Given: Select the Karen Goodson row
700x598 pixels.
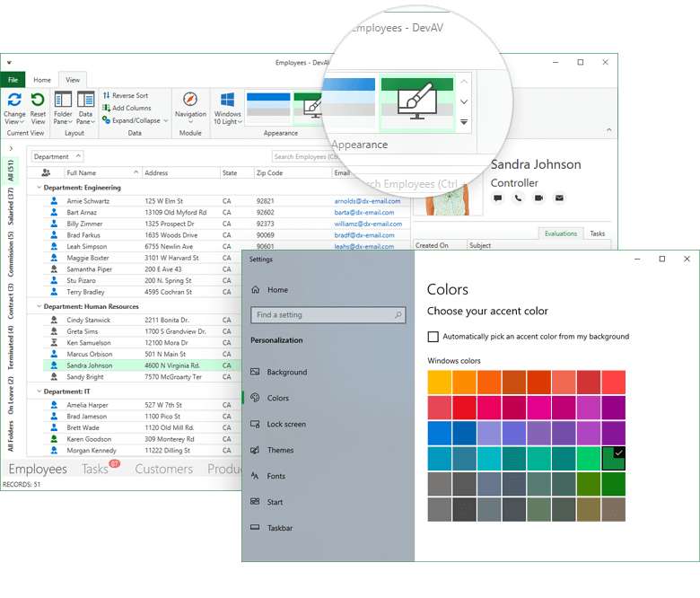Looking at the screenshot, I should click(142, 439).
